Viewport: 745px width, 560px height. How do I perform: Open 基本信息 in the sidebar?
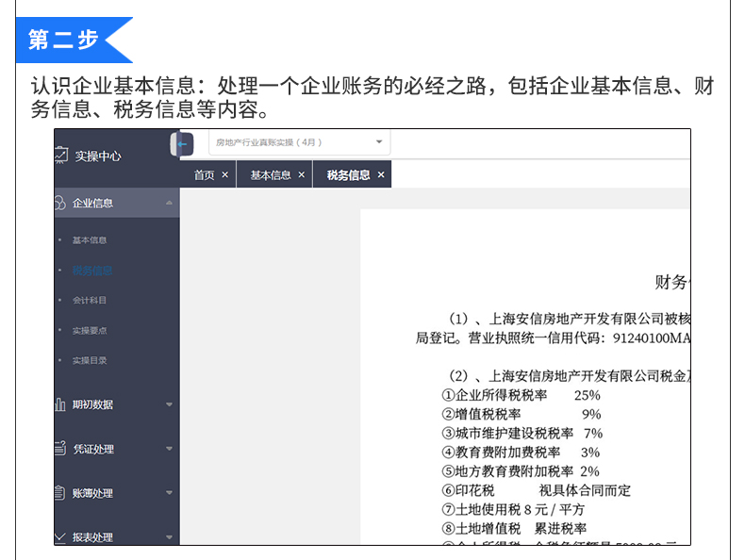(x=90, y=240)
